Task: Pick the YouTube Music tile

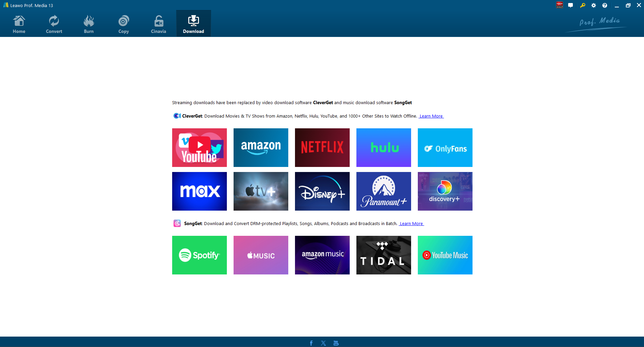Action: point(445,255)
